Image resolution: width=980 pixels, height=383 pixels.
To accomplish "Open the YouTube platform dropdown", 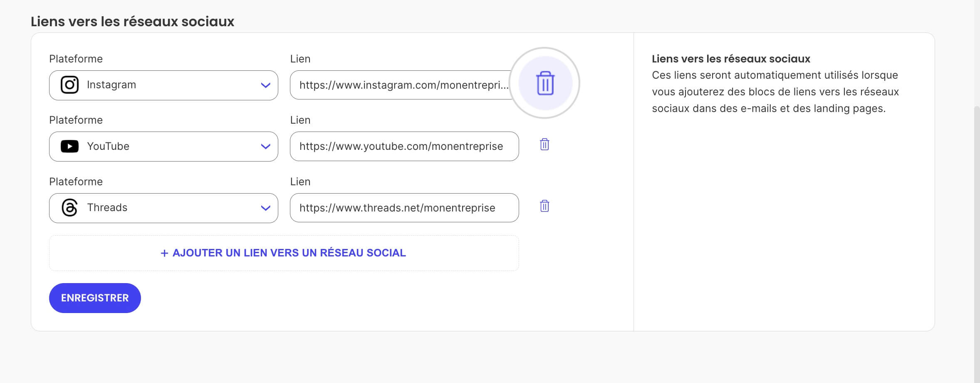I will click(x=163, y=147).
